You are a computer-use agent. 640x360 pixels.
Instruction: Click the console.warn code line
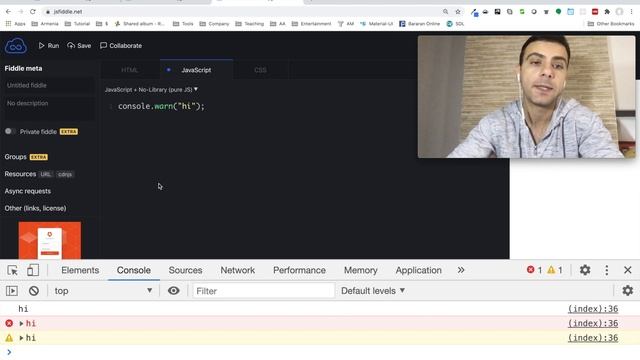[161, 106]
